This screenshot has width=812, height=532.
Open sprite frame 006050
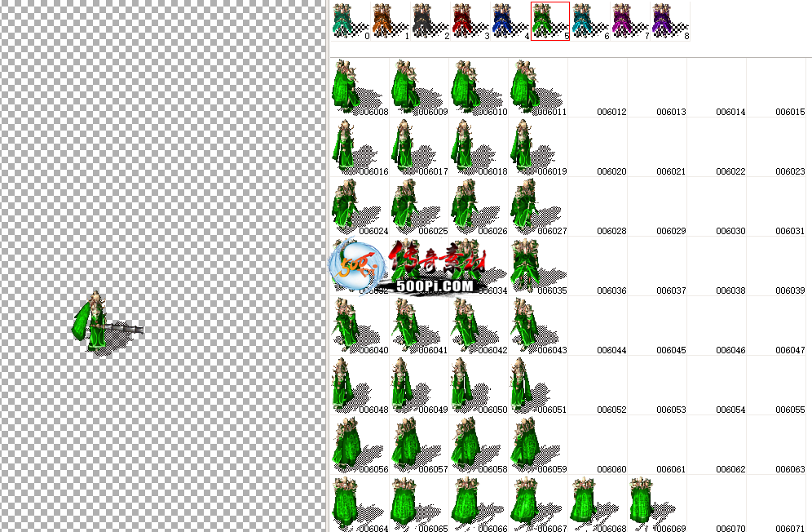(479, 385)
